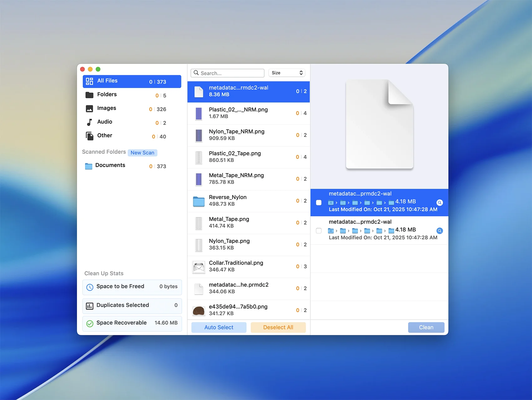This screenshot has width=532, height=400.
Task: Click the Other files icon
Action: pyautogui.click(x=90, y=136)
